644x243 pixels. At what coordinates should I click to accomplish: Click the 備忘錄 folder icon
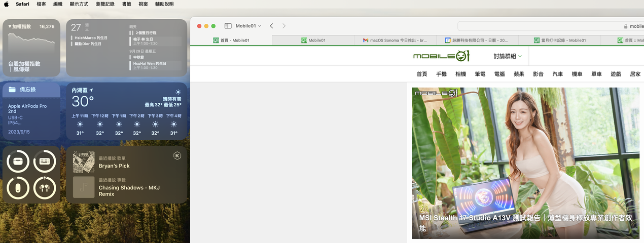tap(12, 90)
